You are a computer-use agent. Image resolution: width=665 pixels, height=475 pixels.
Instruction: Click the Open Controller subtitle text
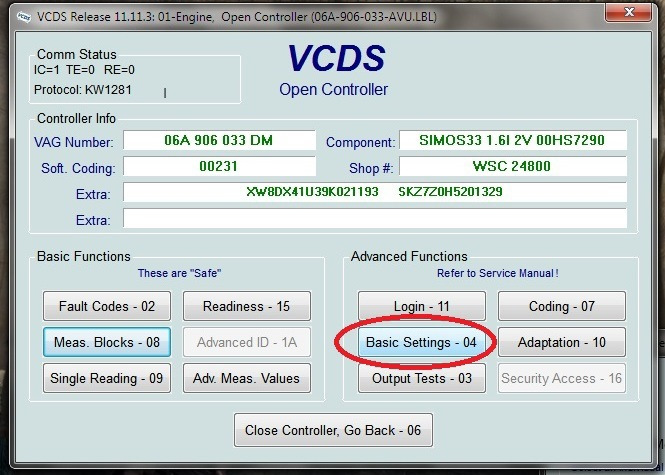[333, 89]
